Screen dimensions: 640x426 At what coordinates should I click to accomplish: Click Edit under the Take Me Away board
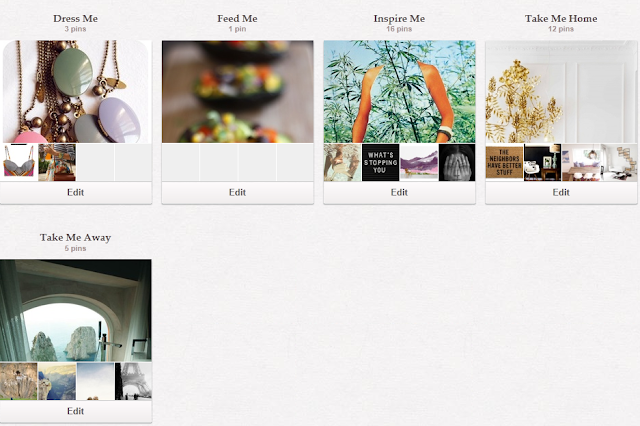click(x=76, y=411)
